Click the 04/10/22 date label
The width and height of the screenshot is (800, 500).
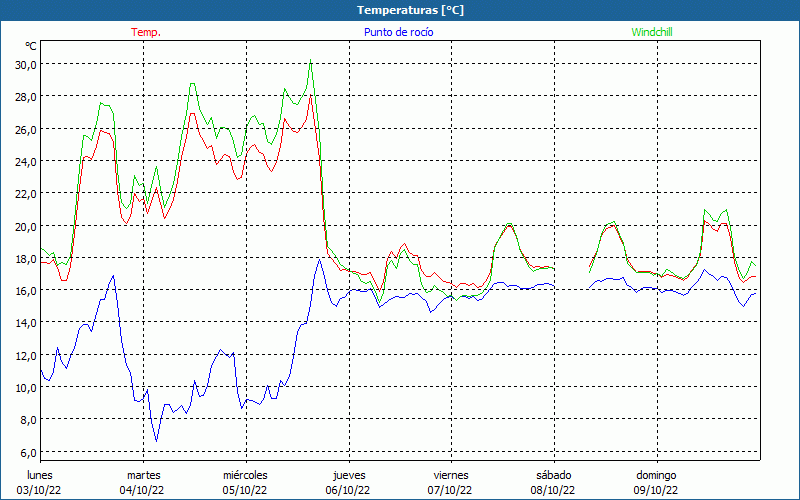[142, 490]
